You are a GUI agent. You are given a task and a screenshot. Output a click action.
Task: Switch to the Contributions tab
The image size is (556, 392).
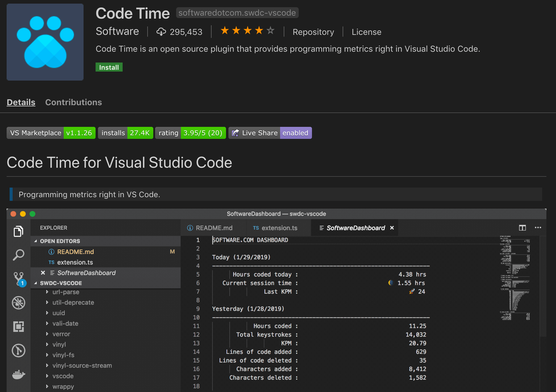pyautogui.click(x=74, y=102)
